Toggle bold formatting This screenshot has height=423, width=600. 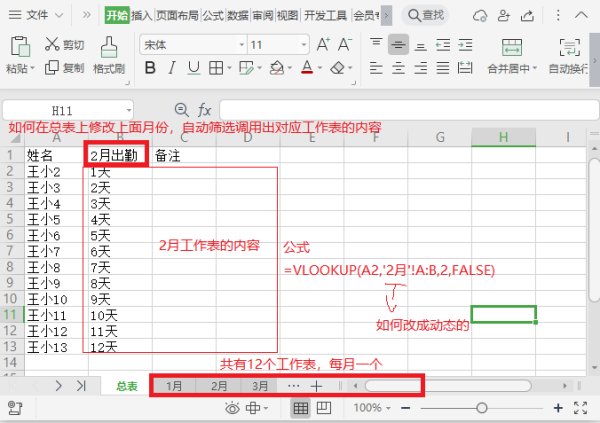coord(150,68)
